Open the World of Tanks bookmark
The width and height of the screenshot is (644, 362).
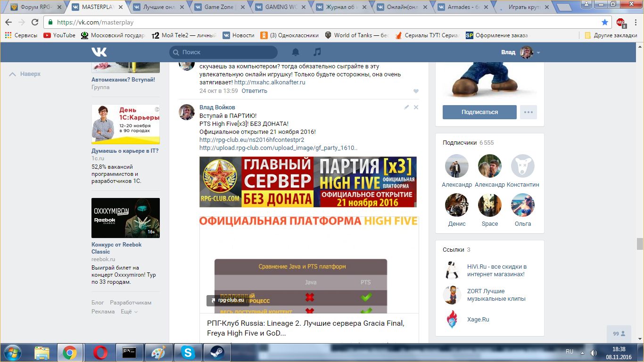pos(357,35)
